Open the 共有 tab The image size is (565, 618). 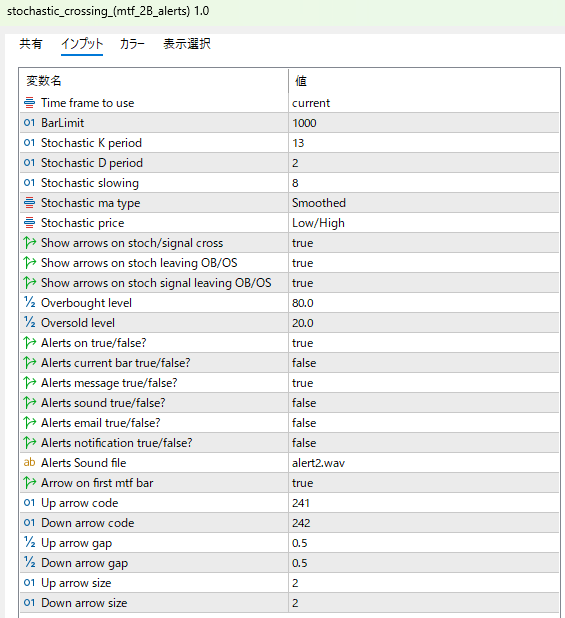click(x=31, y=44)
